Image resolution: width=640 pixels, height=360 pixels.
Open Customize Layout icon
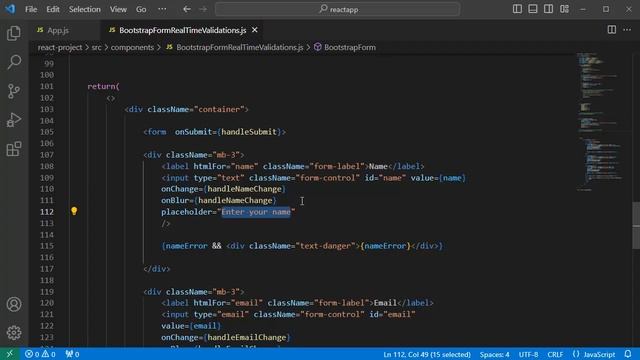564,9
